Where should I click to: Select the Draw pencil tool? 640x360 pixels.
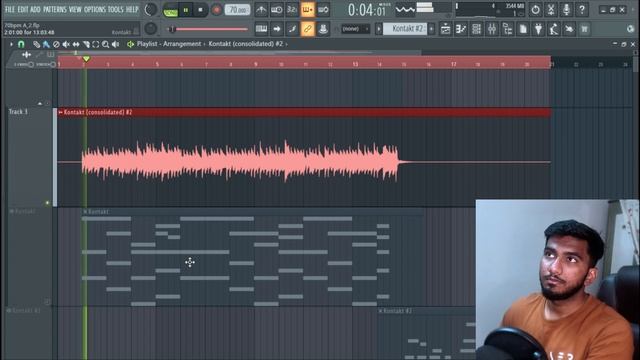36,44
